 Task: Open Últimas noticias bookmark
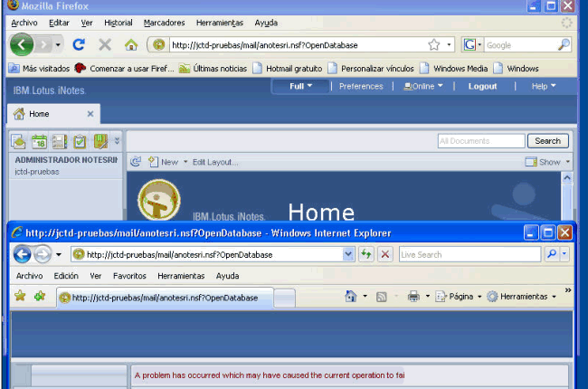[x=213, y=69]
